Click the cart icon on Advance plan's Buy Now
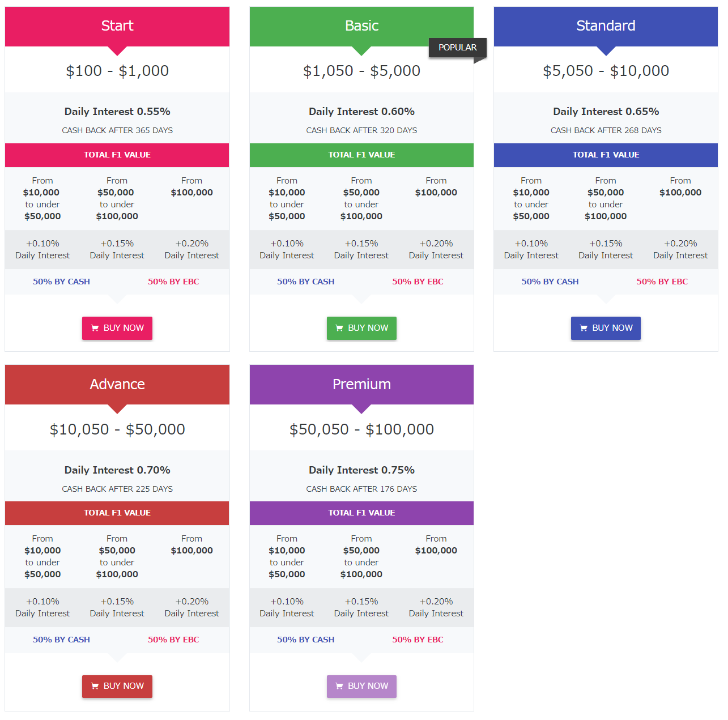Screen dimensions: 728x720 [x=95, y=686]
